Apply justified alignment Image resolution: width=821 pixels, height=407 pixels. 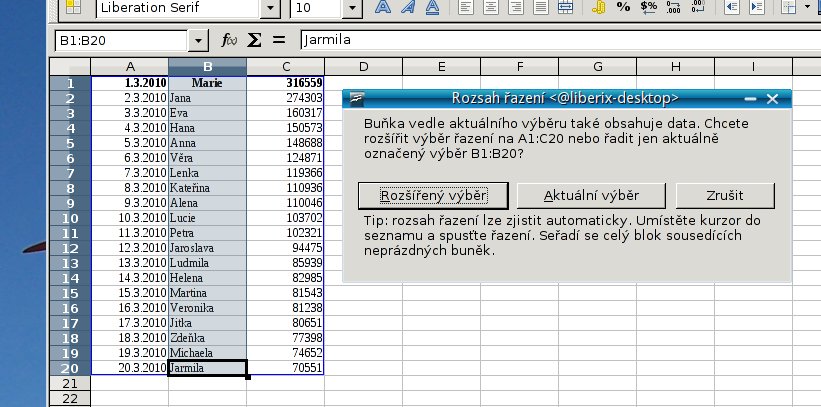coord(541,7)
